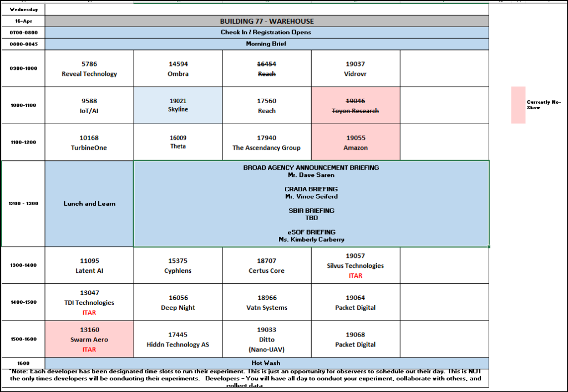Select the BUILDING 77 - WAREHOUSE header
The image size is (568, 392).
pos(267,21)
